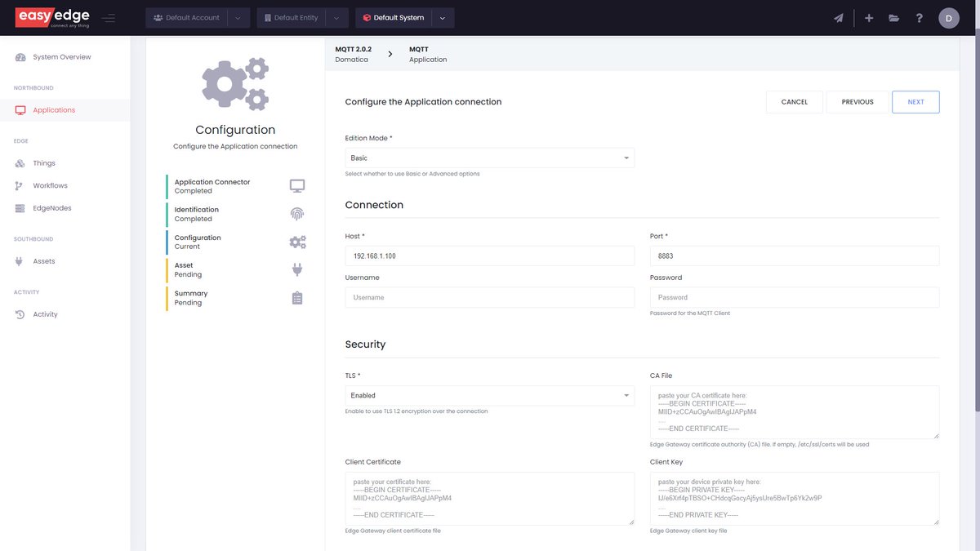Select the Things icon in the sidebar
Viewport: 980px width, 551px height.
tap(20, 162)
